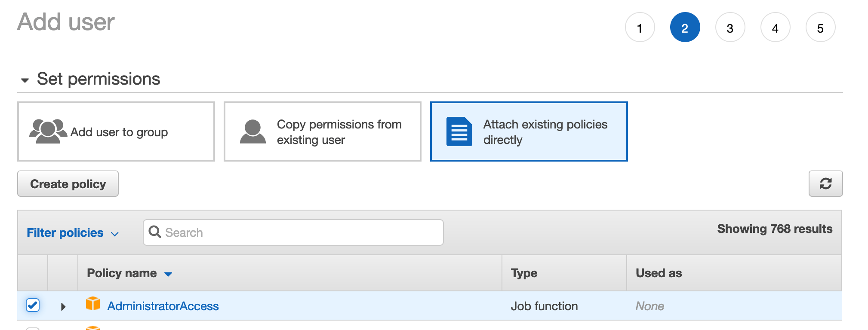Uncheck the AdministratorAccess policy checkbox
This screenshot has width=868, height=330.
tap(33, 305)
